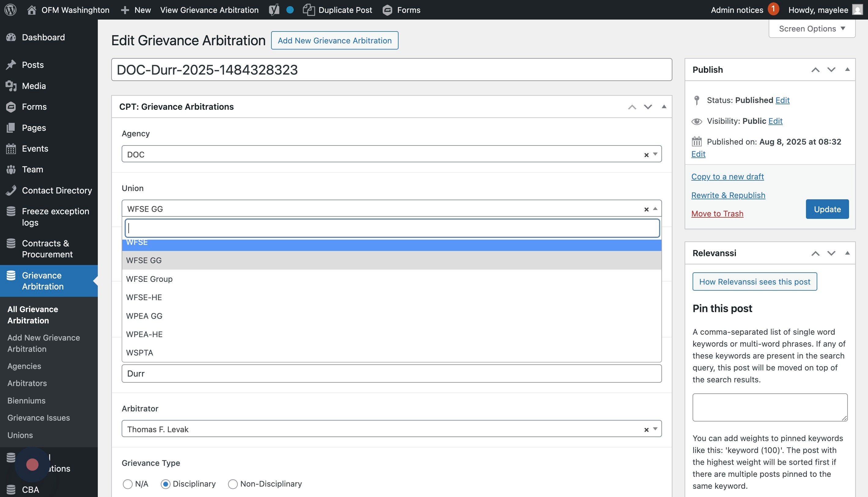The image size is (868, 497).
Task: Click the Duplicate Post icon in admin bar
Action: click(x=309, y=9)
